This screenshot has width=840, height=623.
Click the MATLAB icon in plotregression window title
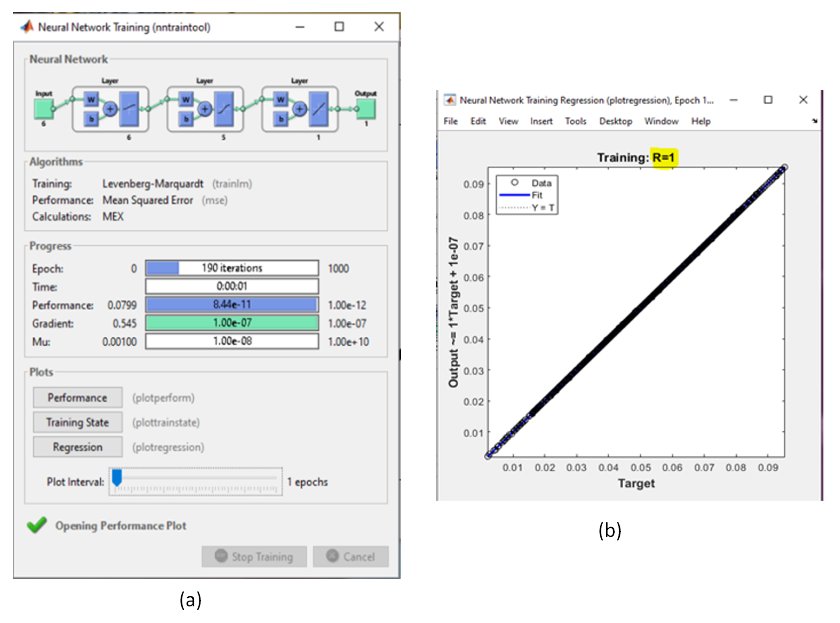coord(450,100)
